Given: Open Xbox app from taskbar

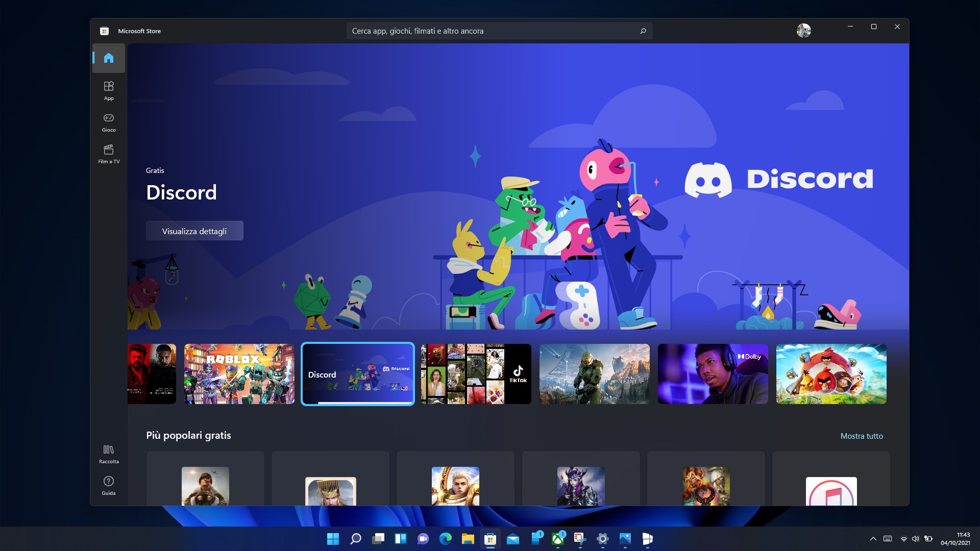Looking at the screenshot, I should tap(558, 539).
